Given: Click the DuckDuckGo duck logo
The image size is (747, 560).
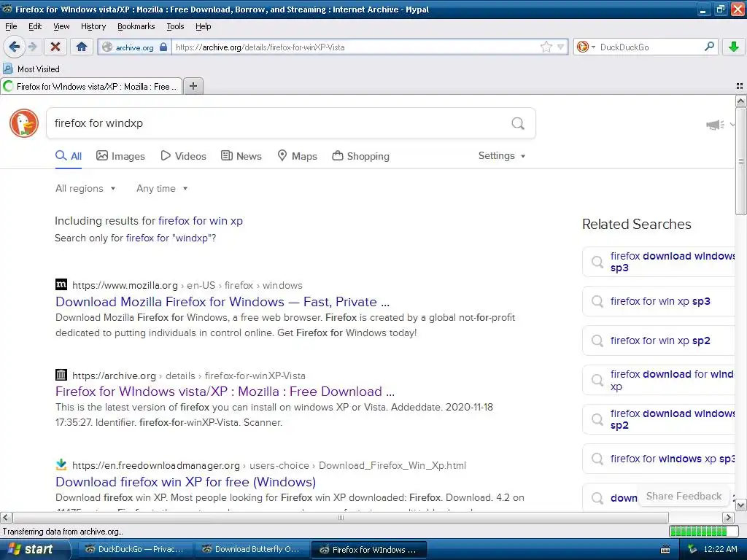Looking at the screenshot, I should (x=24, y=123).
